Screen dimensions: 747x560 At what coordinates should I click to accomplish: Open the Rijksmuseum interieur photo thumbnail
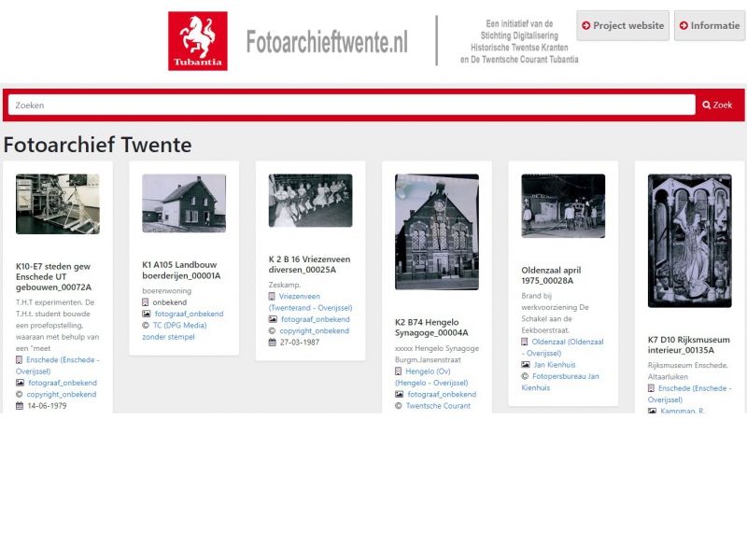689,241
